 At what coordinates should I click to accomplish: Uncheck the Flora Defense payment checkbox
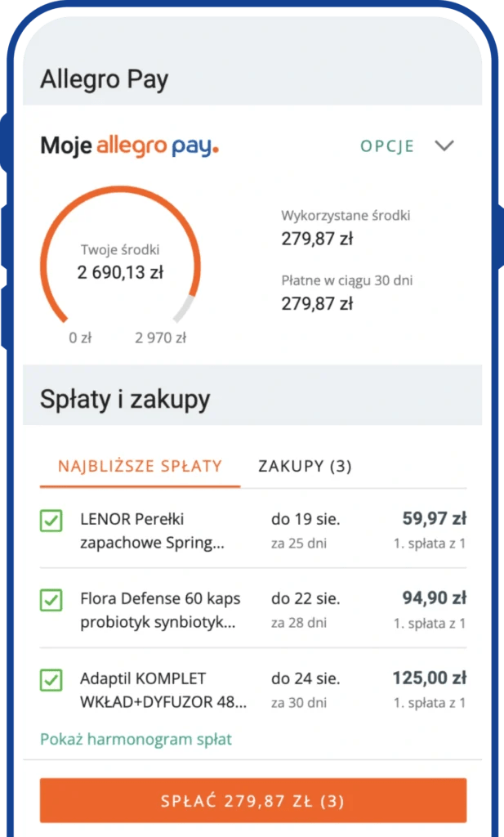51,601
